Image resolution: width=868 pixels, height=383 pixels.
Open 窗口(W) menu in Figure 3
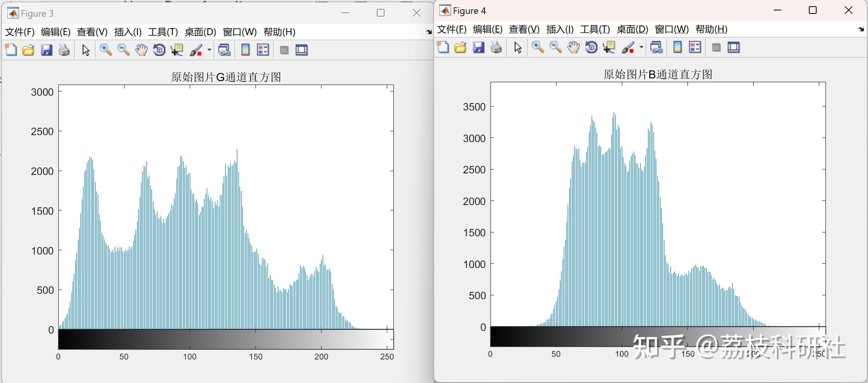[240, 32]
